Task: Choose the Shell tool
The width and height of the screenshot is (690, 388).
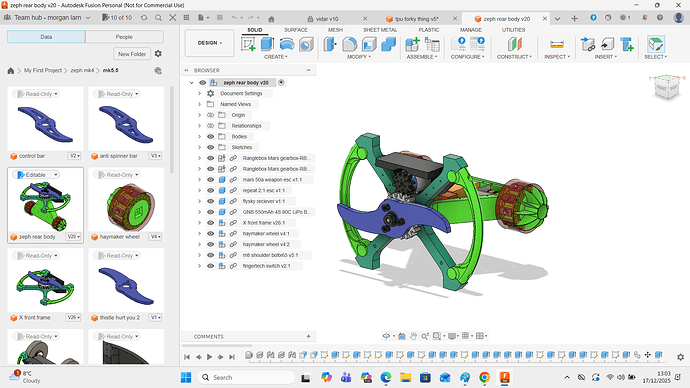Action: (x=369, y=44)
